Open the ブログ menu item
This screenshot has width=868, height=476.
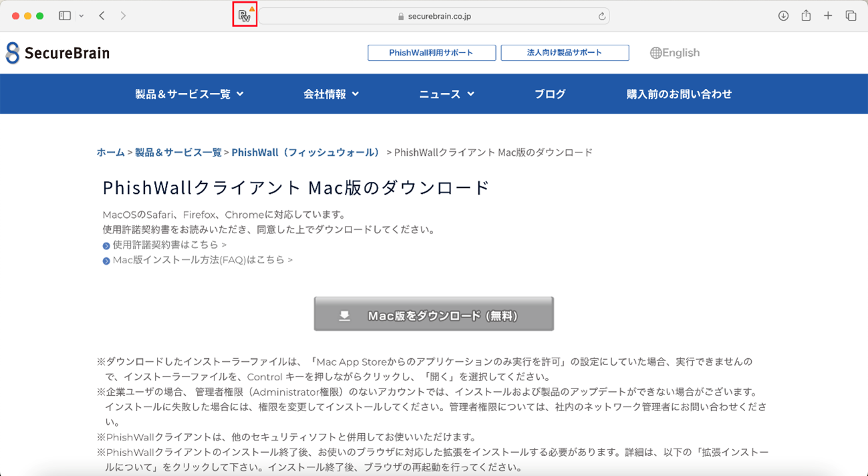click(x=550, y=94)
